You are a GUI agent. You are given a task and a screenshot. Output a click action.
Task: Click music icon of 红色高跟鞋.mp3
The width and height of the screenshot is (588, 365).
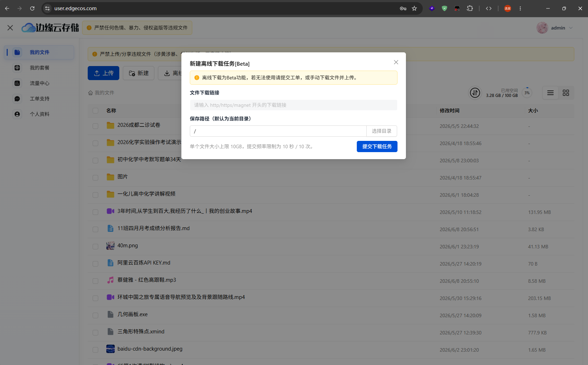coord(111,280)
